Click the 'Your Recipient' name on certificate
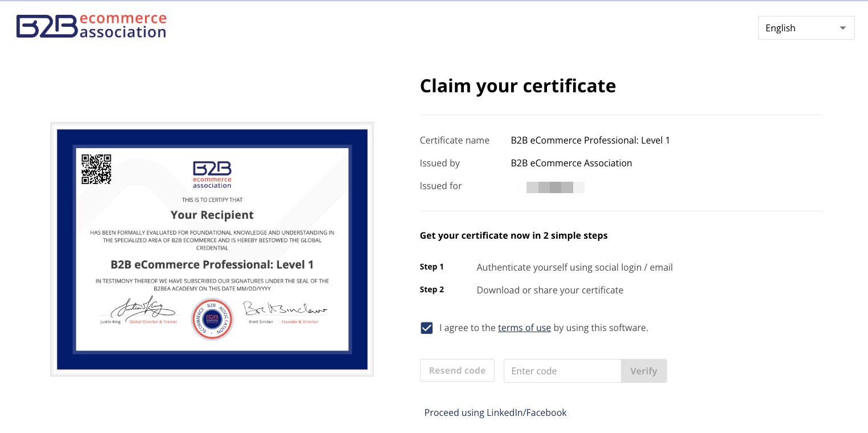868x433 pixels. tap(212, 215)
